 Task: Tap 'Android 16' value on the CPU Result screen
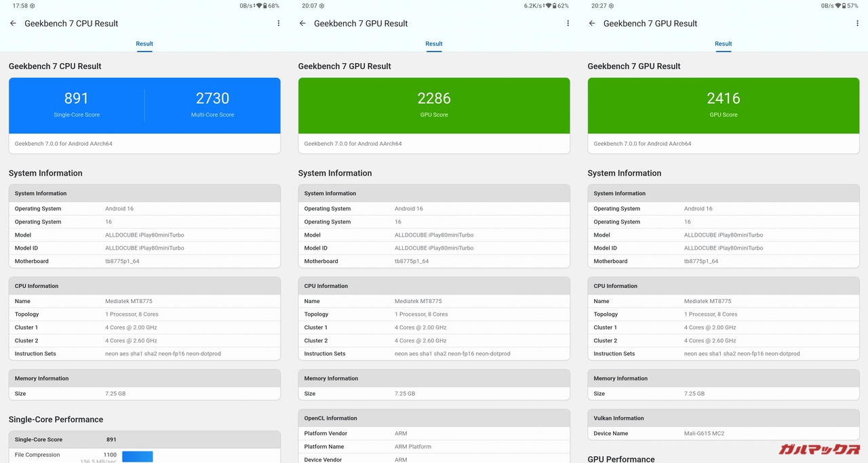point(119,209)
